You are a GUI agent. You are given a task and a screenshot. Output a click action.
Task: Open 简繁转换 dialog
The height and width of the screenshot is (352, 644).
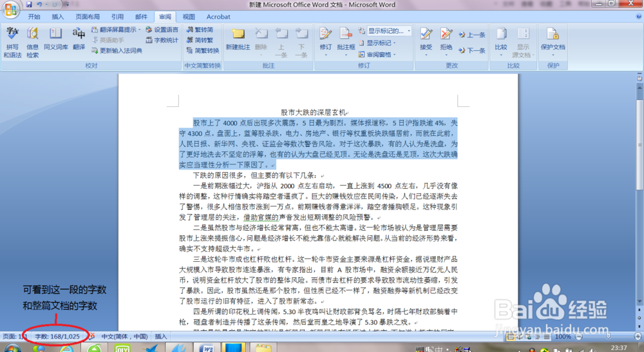(x=203, y=50)
